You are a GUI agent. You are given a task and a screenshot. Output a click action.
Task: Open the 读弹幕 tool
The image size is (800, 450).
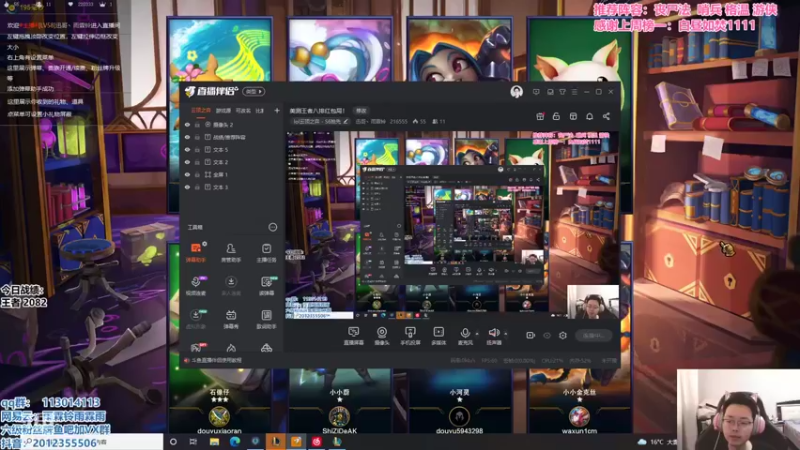coord(266,286)
